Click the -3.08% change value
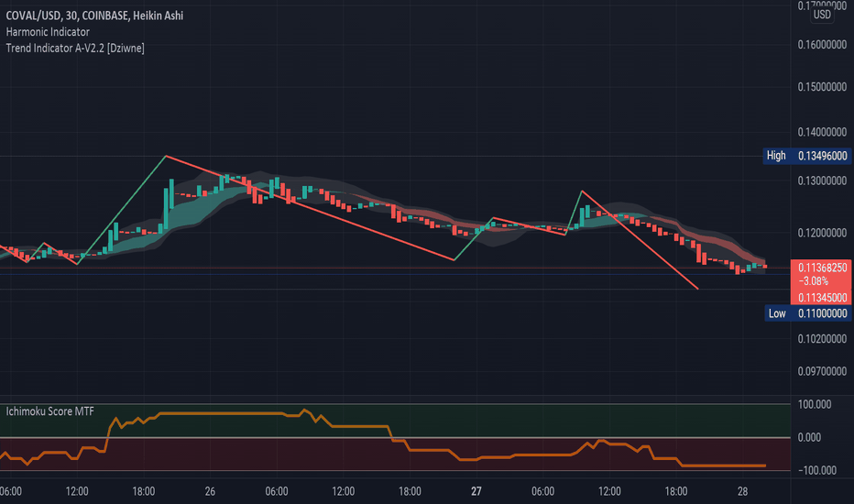 point(813,281)
